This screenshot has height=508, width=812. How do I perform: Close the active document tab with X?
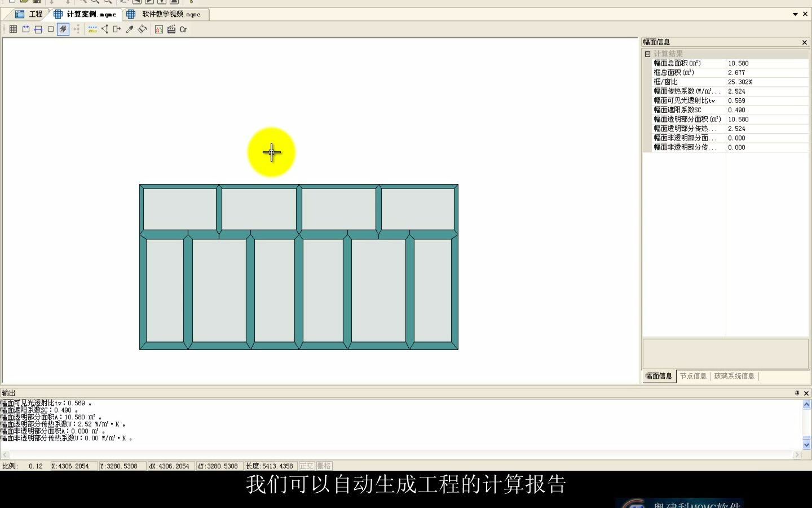805,14
